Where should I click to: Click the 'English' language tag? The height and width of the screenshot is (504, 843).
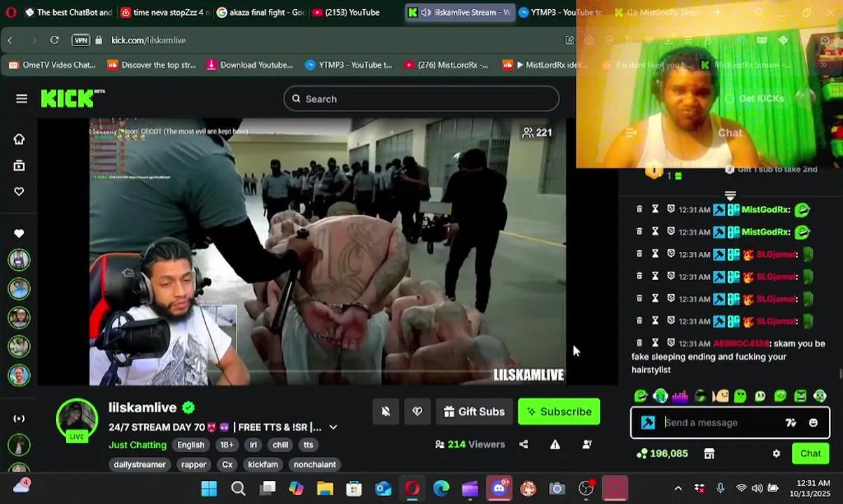pos(190,444)
